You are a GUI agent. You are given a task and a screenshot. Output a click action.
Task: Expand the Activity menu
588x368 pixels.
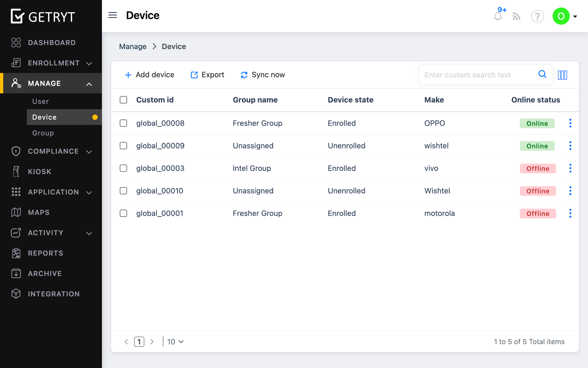[x=51, y=233]
